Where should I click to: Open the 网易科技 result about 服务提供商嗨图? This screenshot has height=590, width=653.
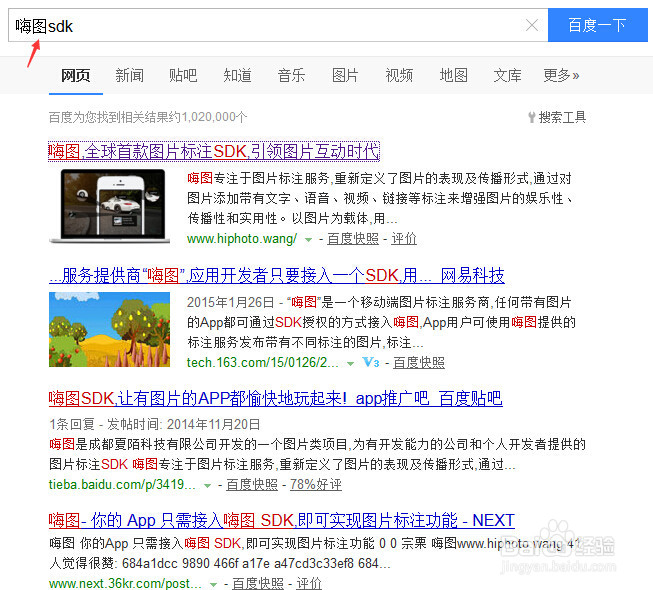pos(277,275)
